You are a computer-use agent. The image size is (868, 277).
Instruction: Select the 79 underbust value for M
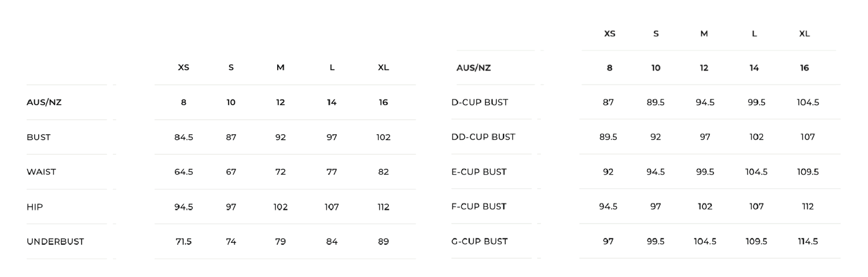pyautogui.click(x=280, y=241)
